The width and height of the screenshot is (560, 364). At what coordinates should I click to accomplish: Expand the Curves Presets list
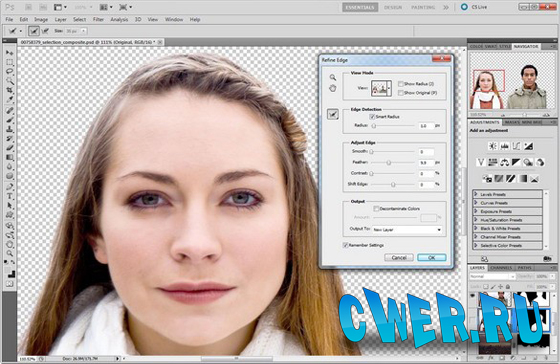(507, 203)
